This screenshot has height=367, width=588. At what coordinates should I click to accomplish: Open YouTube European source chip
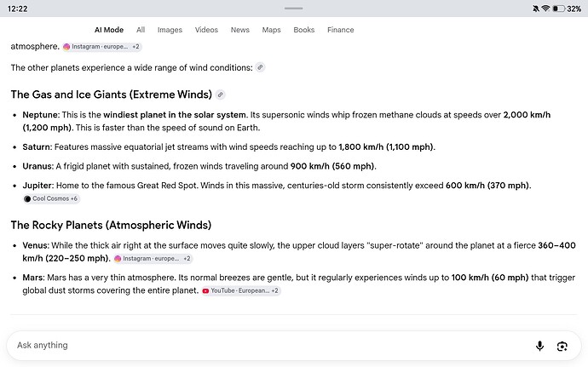241,290
